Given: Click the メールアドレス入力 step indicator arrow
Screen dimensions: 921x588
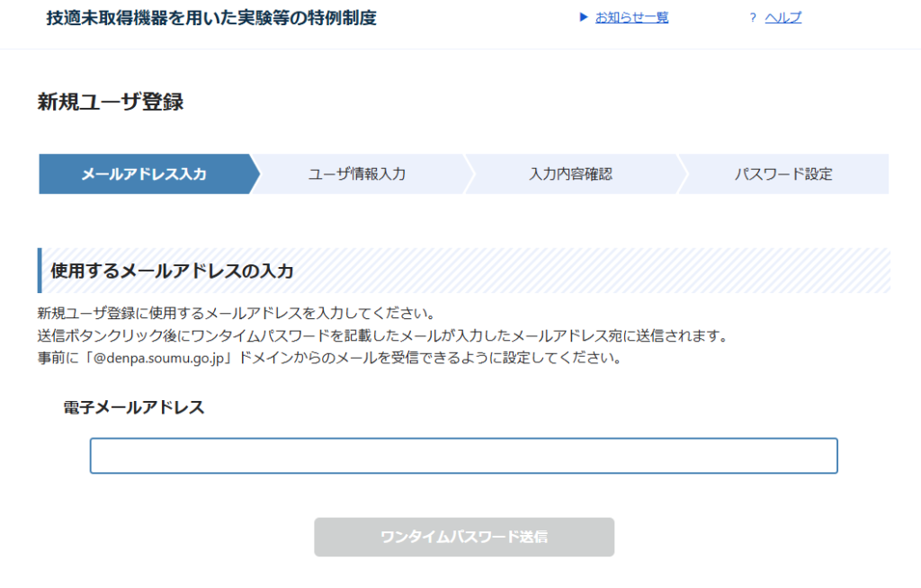Looking at the screenshot, I should (255, 174).
